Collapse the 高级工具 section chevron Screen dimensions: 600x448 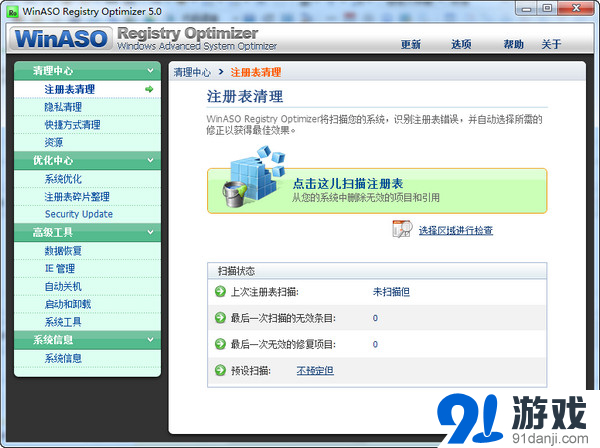pyautogui.click(x=150, y=232)
